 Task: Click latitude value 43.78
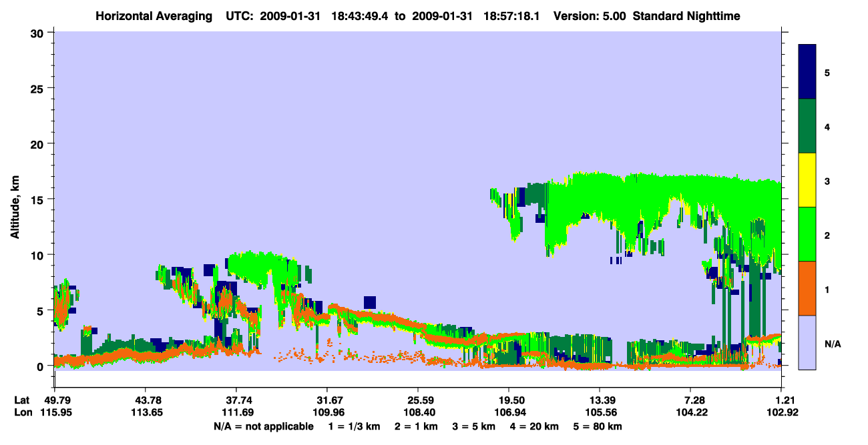[x=145, y=400]
